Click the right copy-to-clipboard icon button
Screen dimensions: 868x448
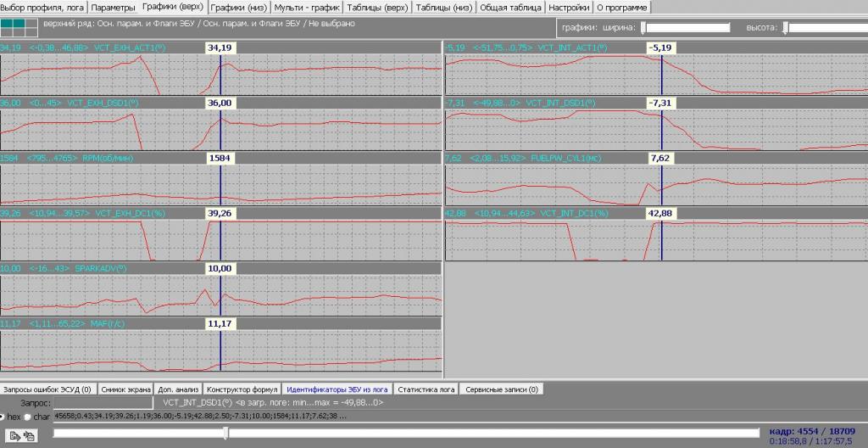point(29,436)
